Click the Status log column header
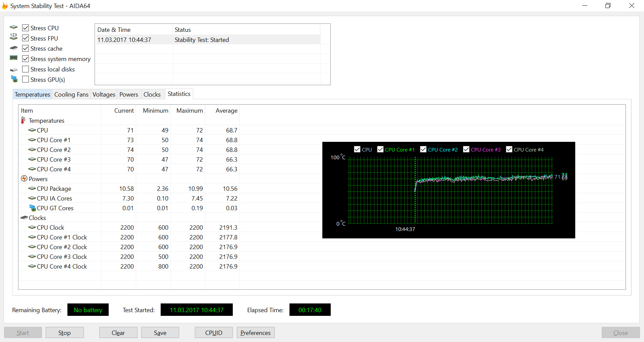Image resolution: width=644 pixels, height=342 pixels. [246, 30]
